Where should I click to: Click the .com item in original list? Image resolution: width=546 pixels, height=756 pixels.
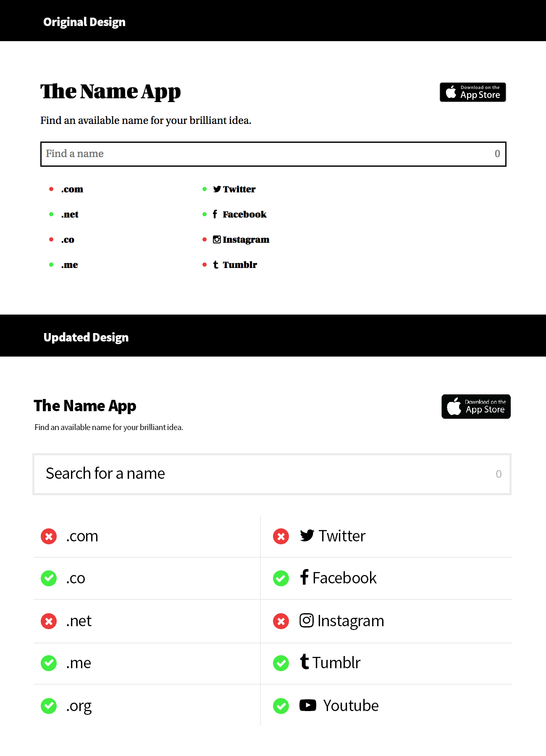click(x=72, y=189)
